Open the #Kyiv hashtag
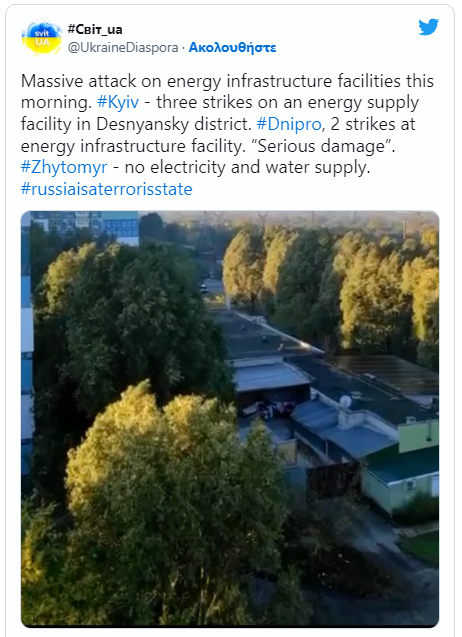 [118, 102]
